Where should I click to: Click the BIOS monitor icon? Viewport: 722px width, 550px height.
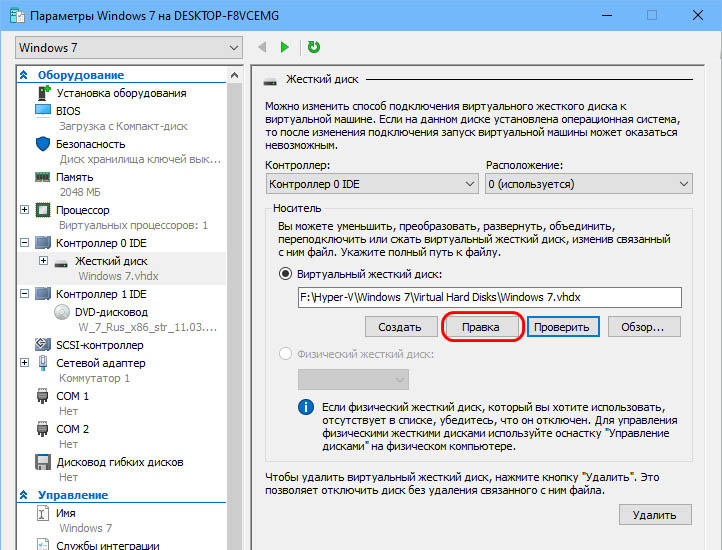tap(43, 111)
